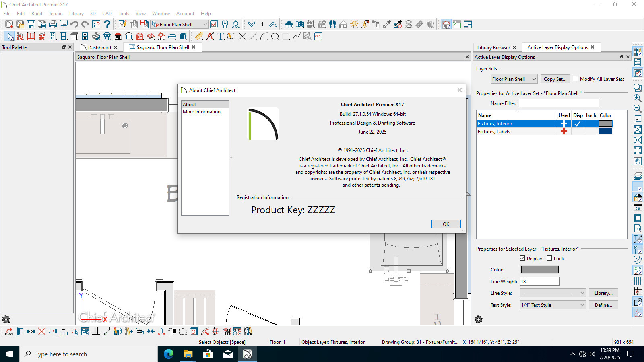
Task: Open the gear settings in Active Layer panel
Action: 479,319
